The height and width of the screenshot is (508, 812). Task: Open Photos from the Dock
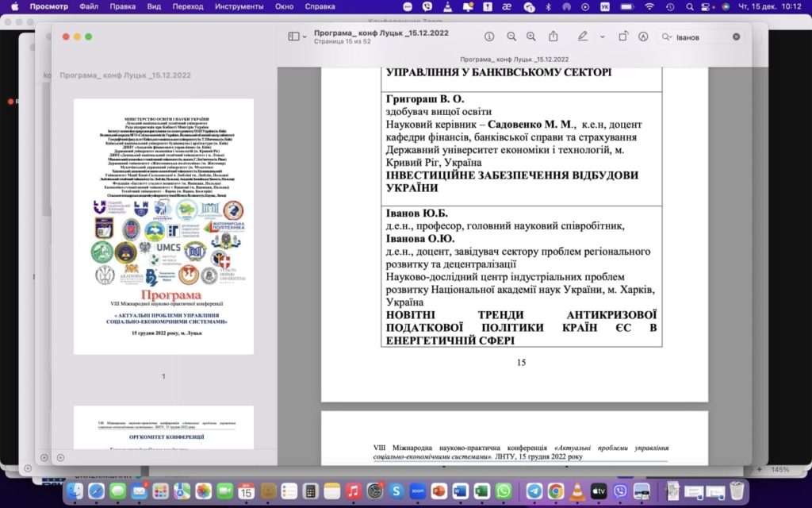click(x=203, y=491)
